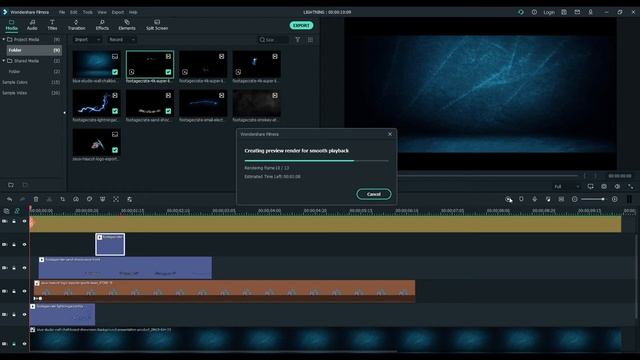640x360 pixels.
Task: Open the Export menu in menu bar
Action: [x=118, y=12]
